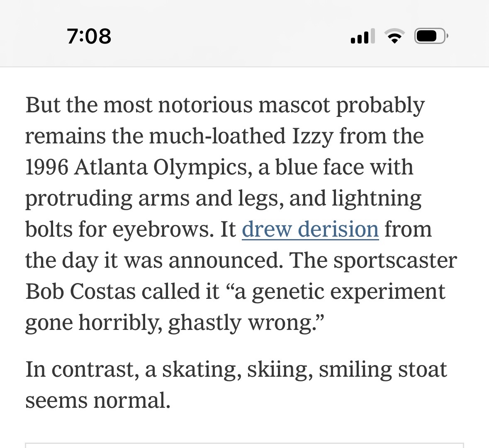Click "1996" in the Atlanta Olympics sentence
489x448 pixels.
(x=46, y=167)
